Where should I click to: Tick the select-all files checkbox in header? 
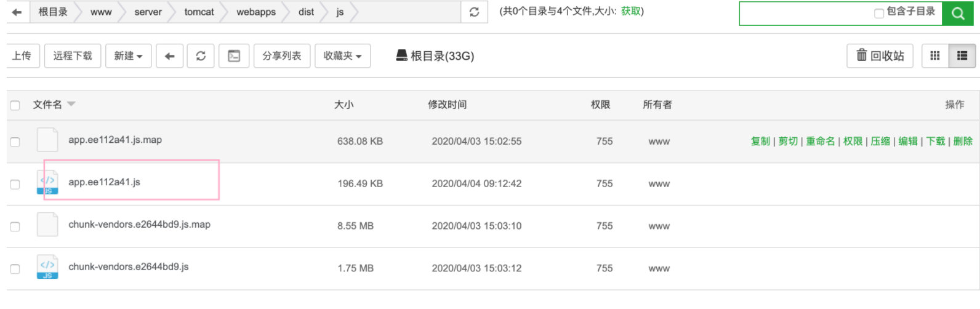click(x=15, y=105)
